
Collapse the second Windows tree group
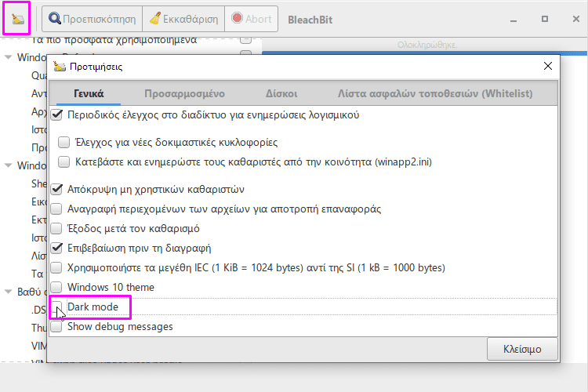point(8,165)
